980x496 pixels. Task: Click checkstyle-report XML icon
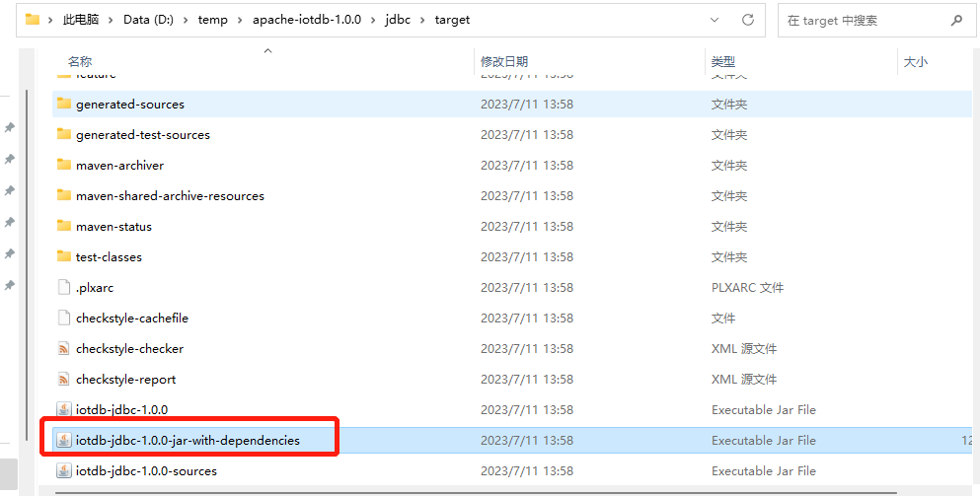coord(64,379)
